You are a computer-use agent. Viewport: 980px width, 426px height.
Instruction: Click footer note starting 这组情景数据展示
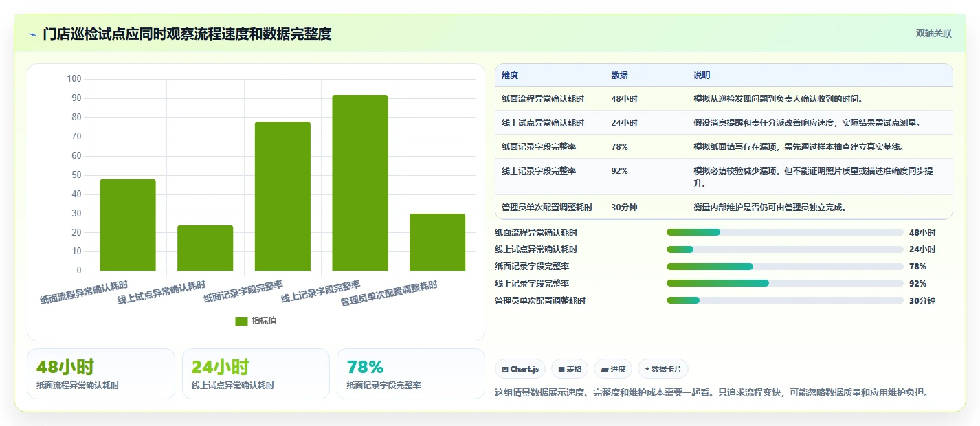pyautogui.click(x=713, y=393)
